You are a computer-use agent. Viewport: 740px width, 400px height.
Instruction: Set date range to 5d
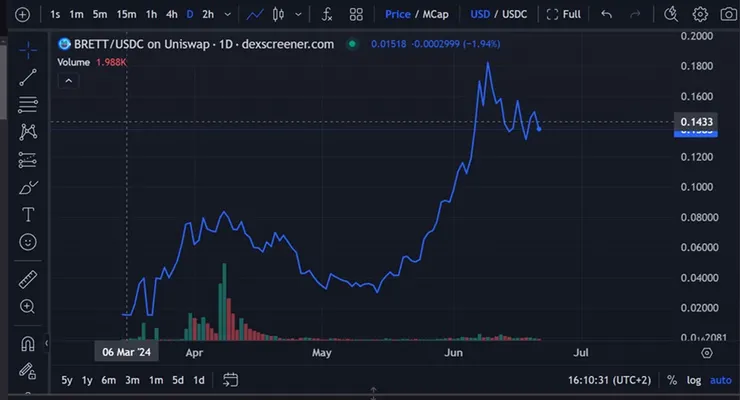coord(178,380)
